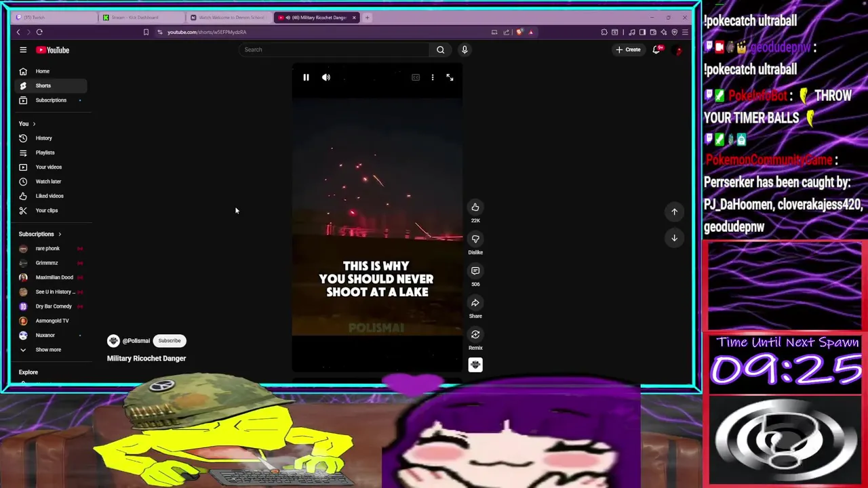Enter fullscreen on the Shorts player
The width and height of the screenshot is (868, 488).
(x=450, y=77)
